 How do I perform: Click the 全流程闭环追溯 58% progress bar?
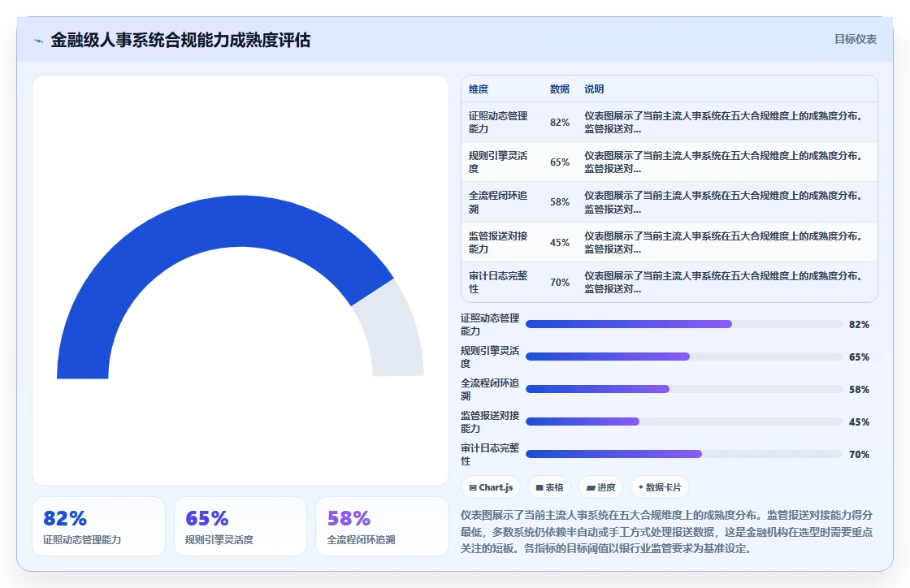(x=683, y=389)
